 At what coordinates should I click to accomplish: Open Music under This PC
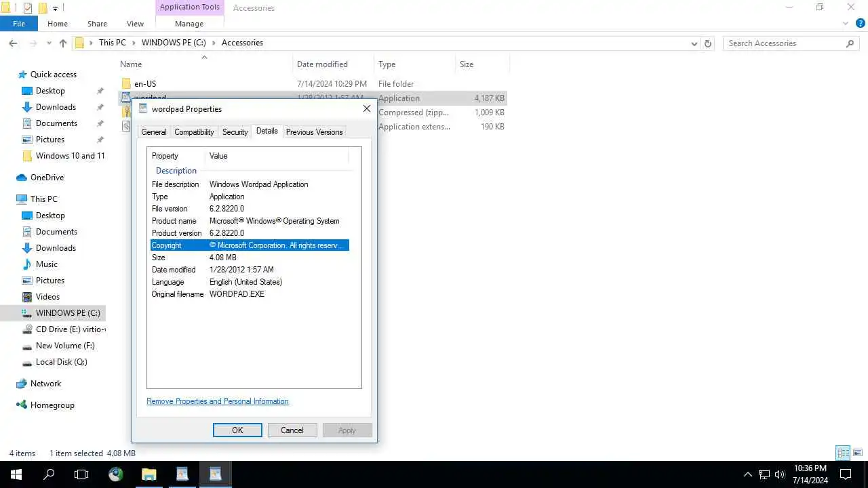(47, 264)
